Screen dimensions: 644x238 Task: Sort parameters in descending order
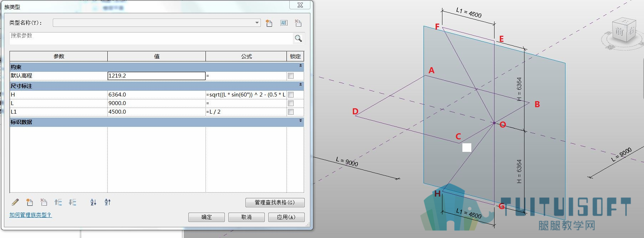coord(107,202)
